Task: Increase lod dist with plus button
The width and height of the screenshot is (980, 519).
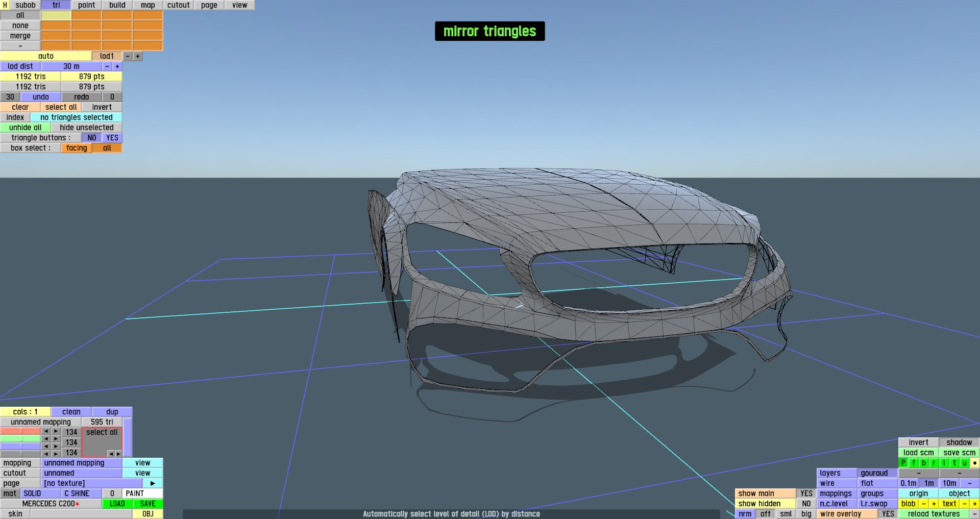Action: (x=117, y=66)
